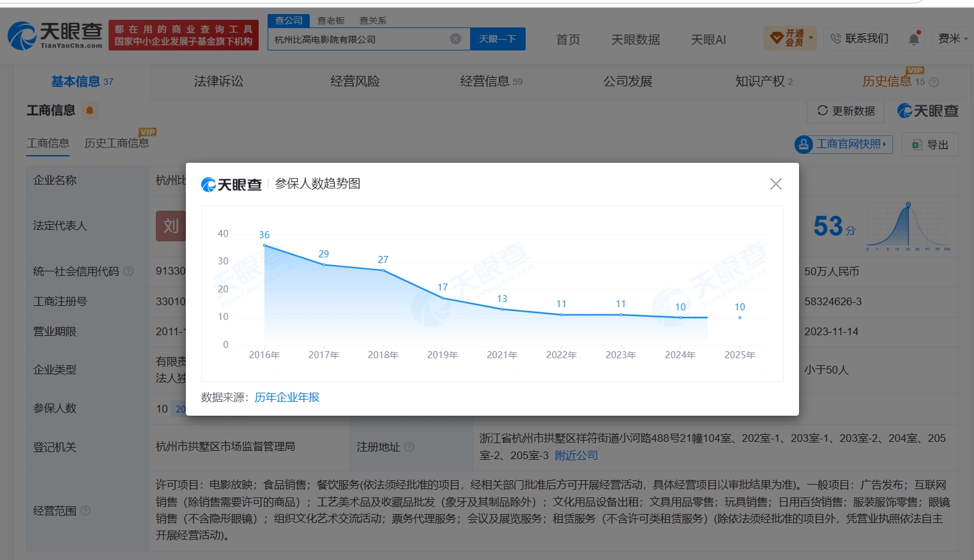This screenshot has height=560, width=974.
Task: Click the 天眼一下 search button
Action: [498, 39]
